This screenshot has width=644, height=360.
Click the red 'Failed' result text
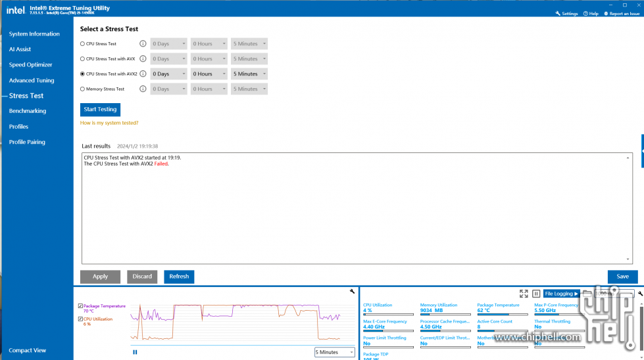[x=161, y=164]
